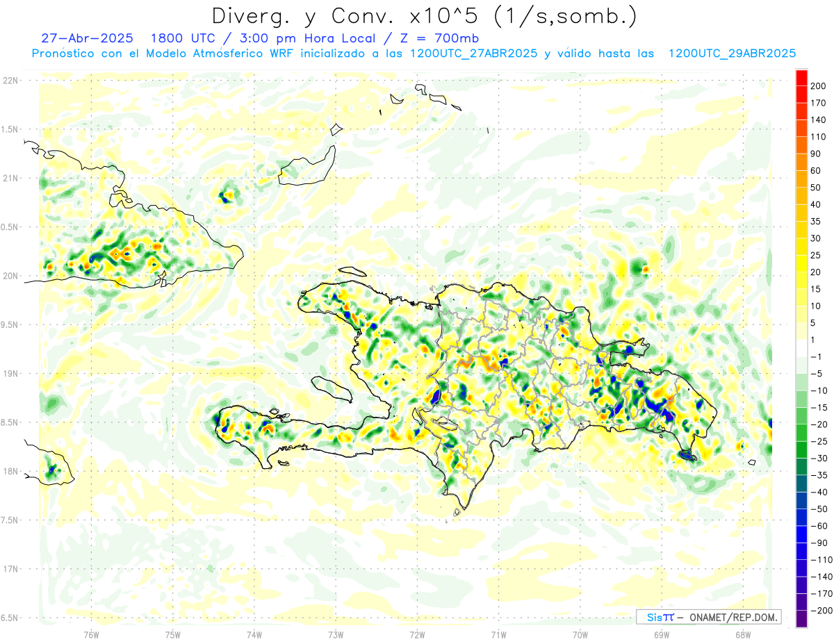
Task: Click the colorbar value -5
Action: point(816,374)
